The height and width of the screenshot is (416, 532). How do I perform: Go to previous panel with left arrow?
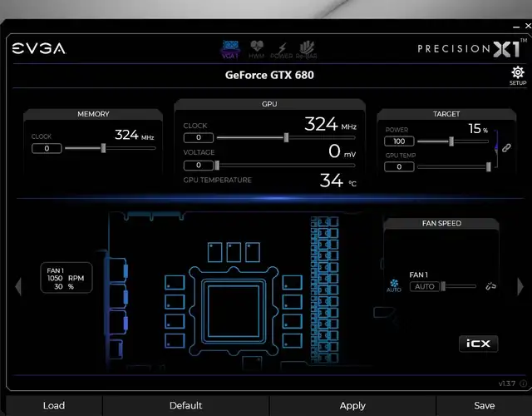pos(17,286)
